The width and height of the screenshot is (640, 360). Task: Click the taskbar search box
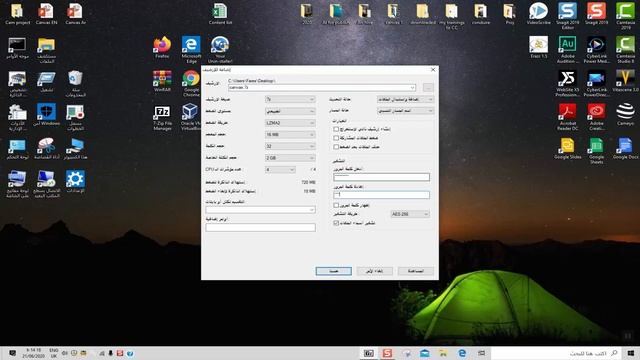pos(556,353)
